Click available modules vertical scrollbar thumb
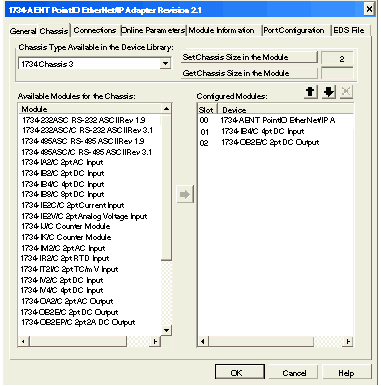381x386 pixels. coord(166,187)
